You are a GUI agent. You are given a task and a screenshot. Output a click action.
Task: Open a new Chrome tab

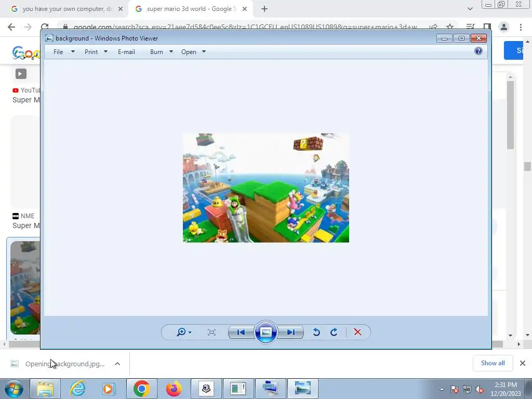coord(264,9)
